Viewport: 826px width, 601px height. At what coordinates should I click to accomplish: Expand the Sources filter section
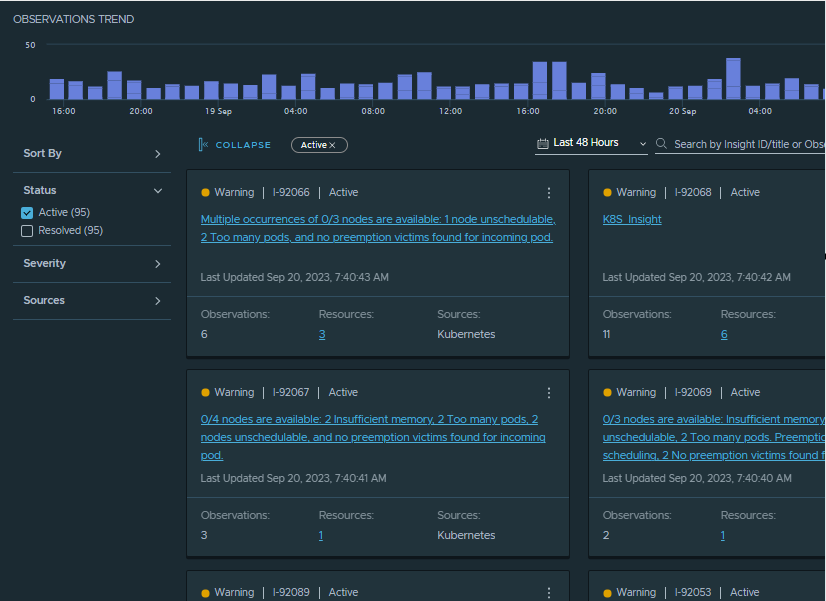point(157,301)
